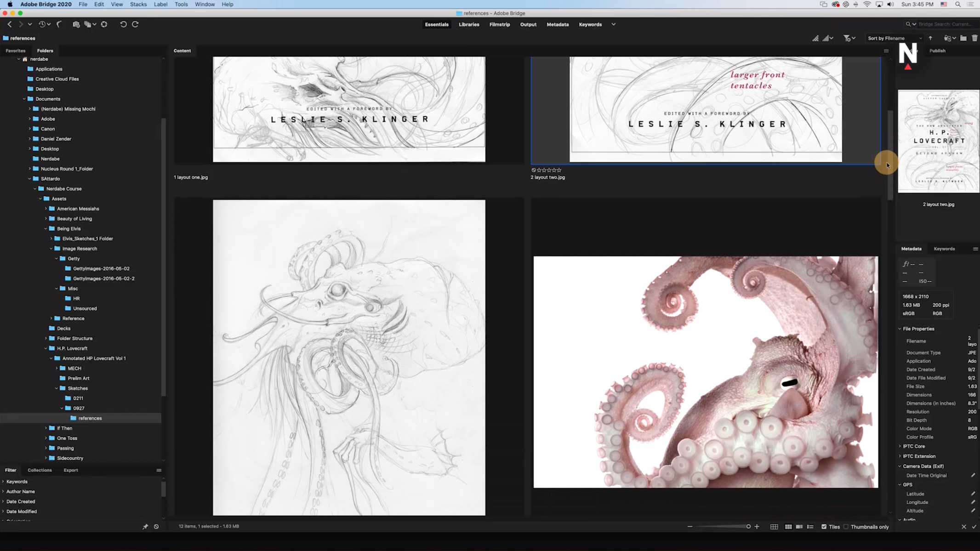Open the workspace switcher chevron
The width and height of the screenshot is (980, 551).
point(613,24)
